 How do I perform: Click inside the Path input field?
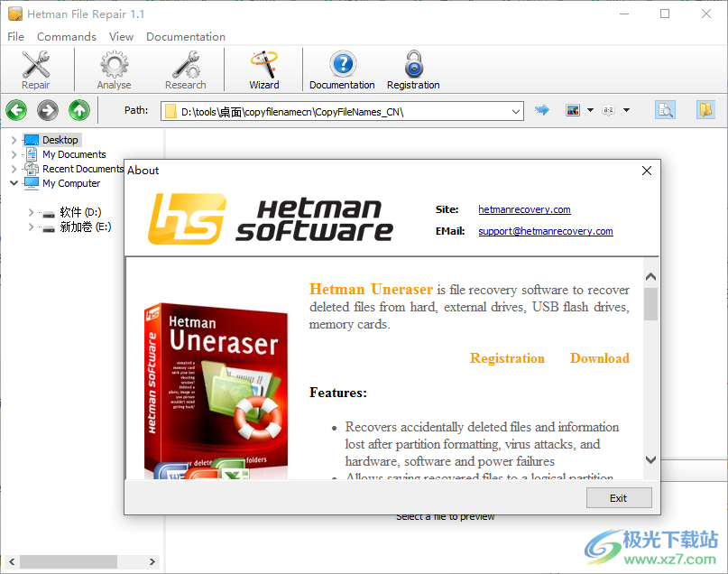[x=343, y=111]
